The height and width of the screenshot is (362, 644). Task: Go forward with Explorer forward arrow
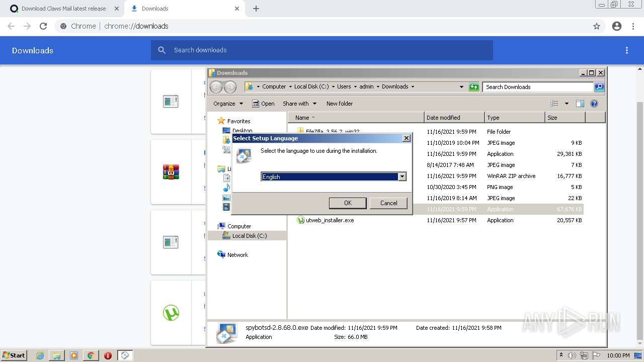pos(230,87)
